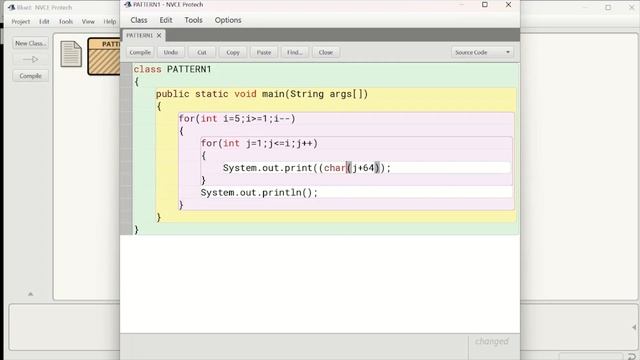Close the PATTERN1 editor window
The width and height of the screenshot is (640, 360).
click(x=508, y=4)
